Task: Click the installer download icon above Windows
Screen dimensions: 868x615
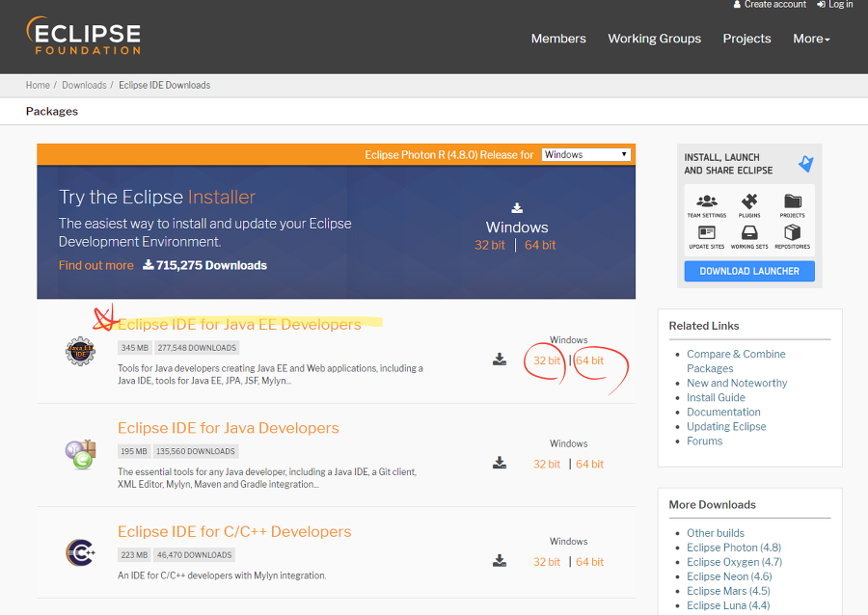Action: (517, 208)
